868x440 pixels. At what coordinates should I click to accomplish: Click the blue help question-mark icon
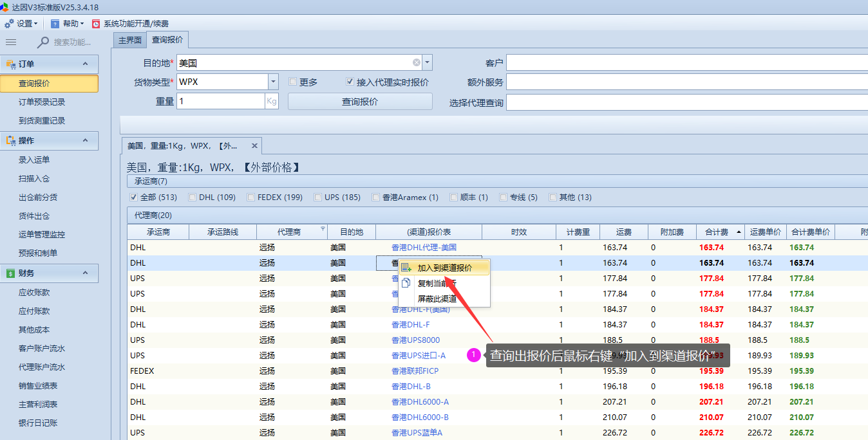coord(55,24)
